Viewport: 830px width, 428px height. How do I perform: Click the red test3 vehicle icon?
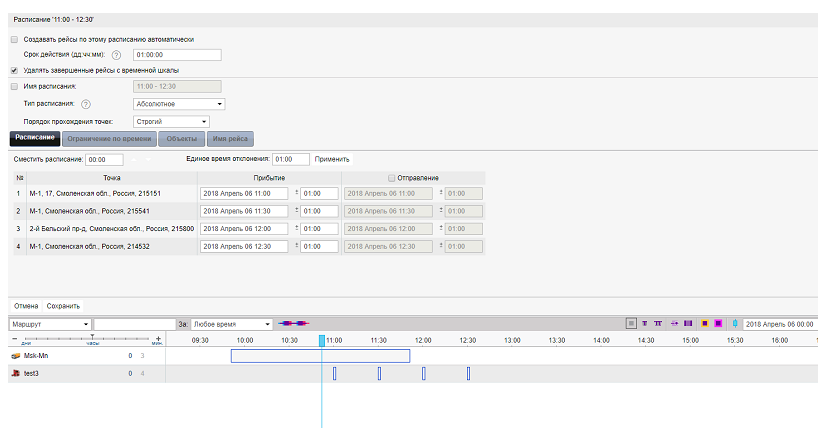coord(15,373)
